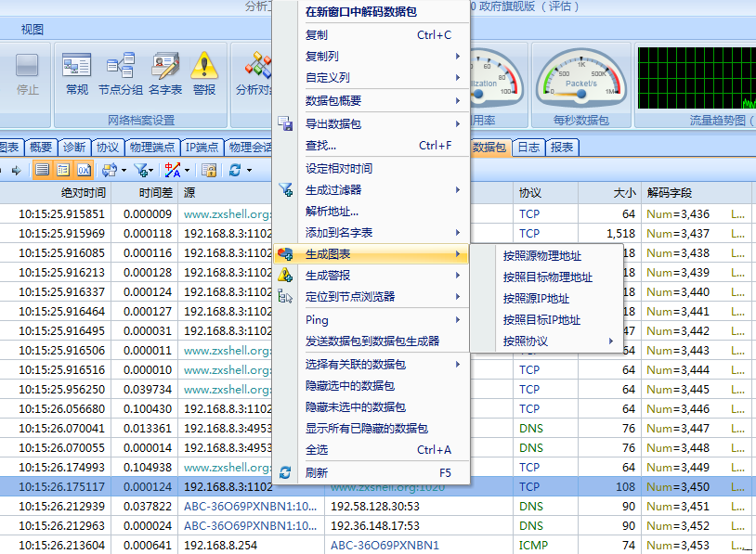Click the 警报 alarm warning icon
Image resolution: width=756 pixels, height=554 pixels.
pos(203,74)
